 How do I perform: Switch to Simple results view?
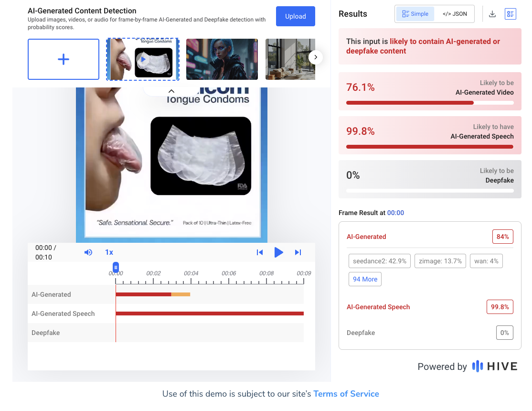(415, 14)
